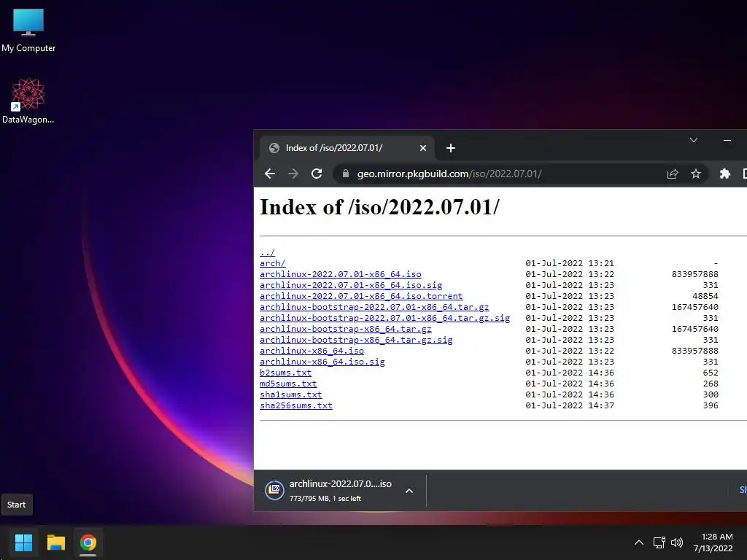Open the My Computer desktop icon
Screen dimensions: 747x560
coord(28,31)
